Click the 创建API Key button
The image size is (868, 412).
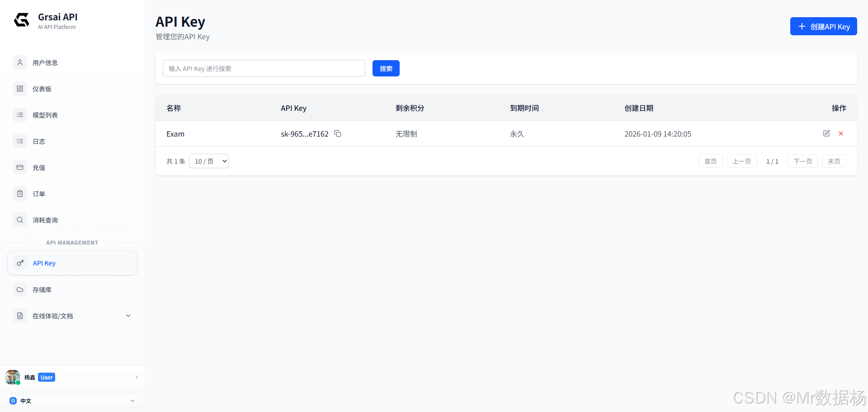tap(824, 26)
